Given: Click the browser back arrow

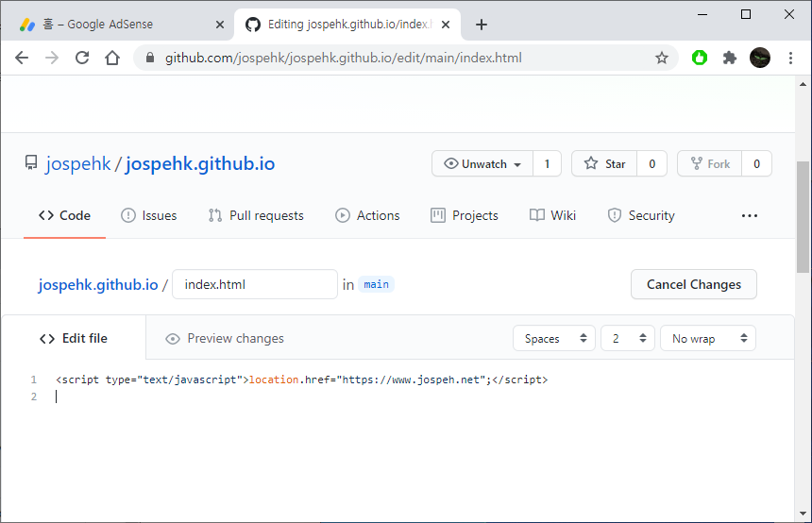Looking at the screenshot, I should coord(22,58).
